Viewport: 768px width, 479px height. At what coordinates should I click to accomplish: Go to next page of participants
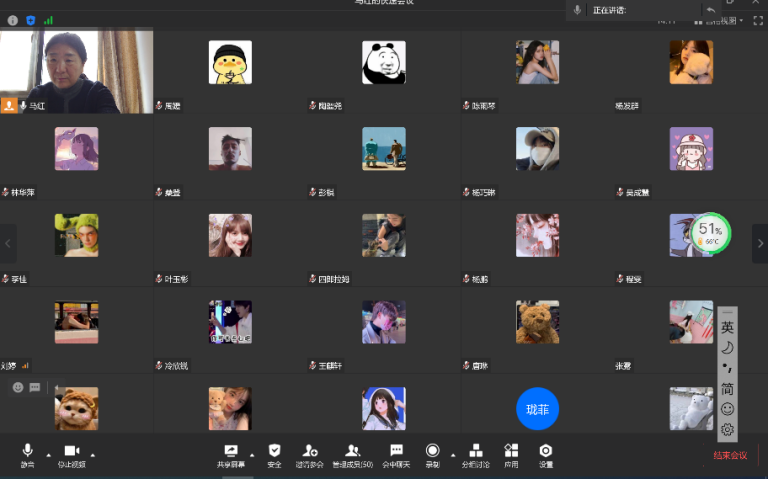point(759,243)
